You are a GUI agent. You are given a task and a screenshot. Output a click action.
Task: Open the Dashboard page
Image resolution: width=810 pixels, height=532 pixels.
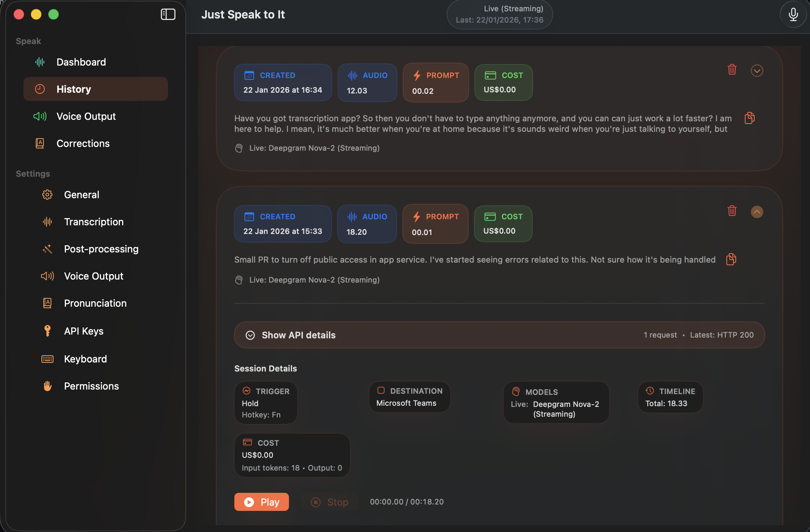click(81, 62)
